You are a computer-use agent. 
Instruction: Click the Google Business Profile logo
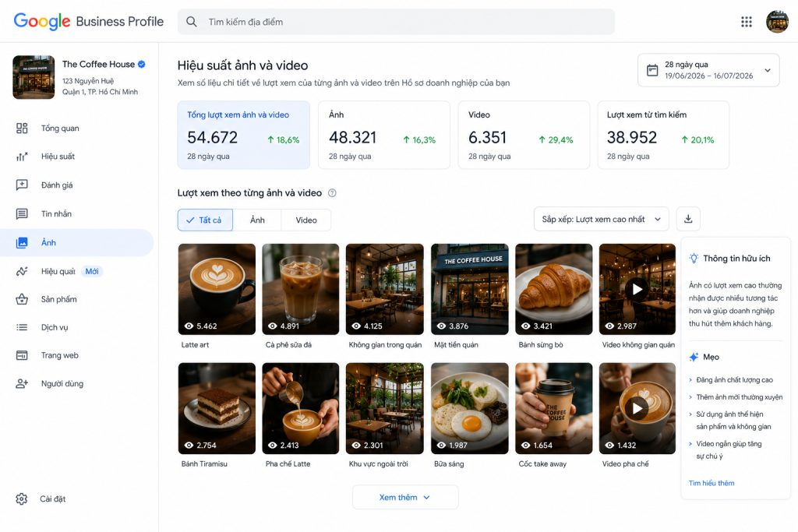tap(89, 21)
